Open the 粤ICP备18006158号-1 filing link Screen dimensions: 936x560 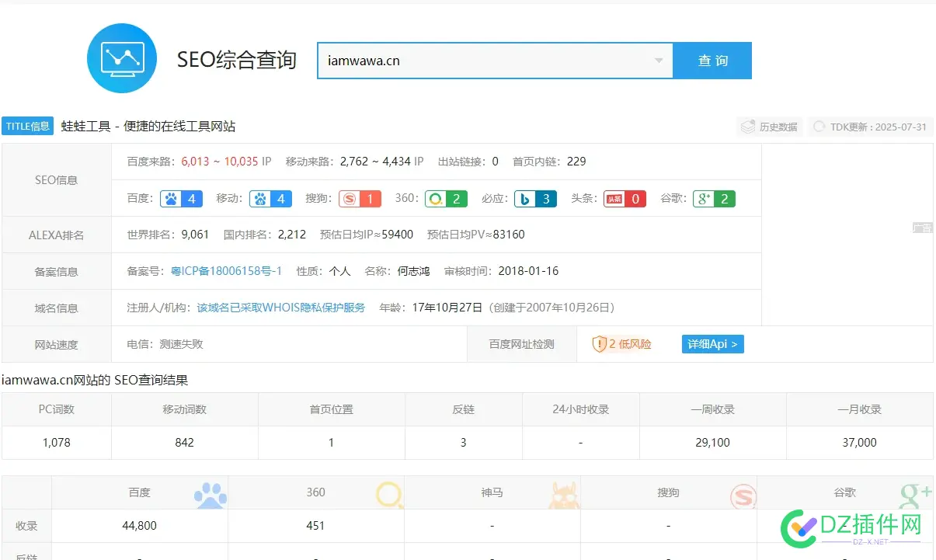(225, 270)
